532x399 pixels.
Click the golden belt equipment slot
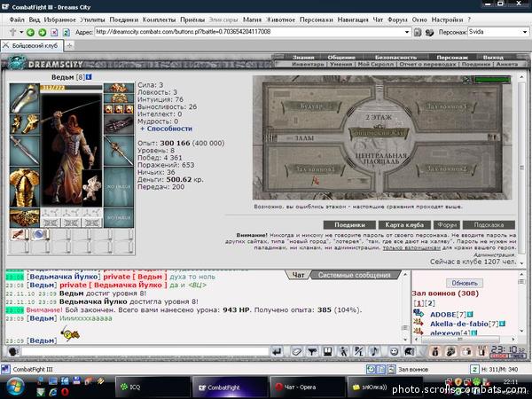25,218
